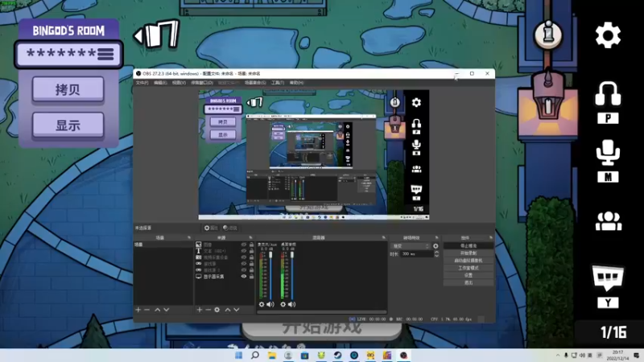The height and width of the screenshot is (362, 644).
Task: Toggle visibility eye of 文本 (GDI+) source
Action: pyautogui.click(x=244, y=251)
